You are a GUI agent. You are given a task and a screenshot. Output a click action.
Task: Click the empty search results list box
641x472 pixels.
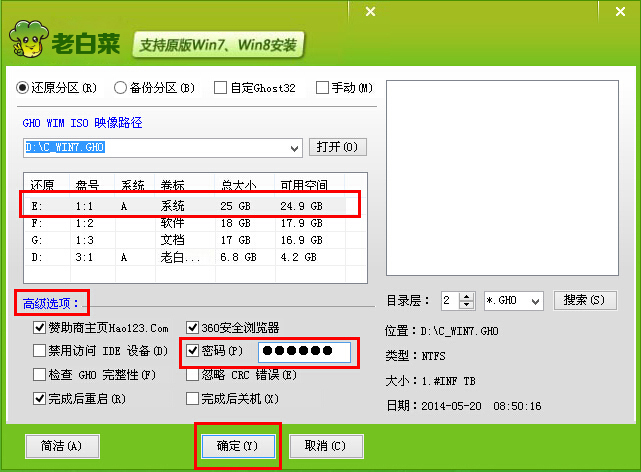[x=502, y=178]
